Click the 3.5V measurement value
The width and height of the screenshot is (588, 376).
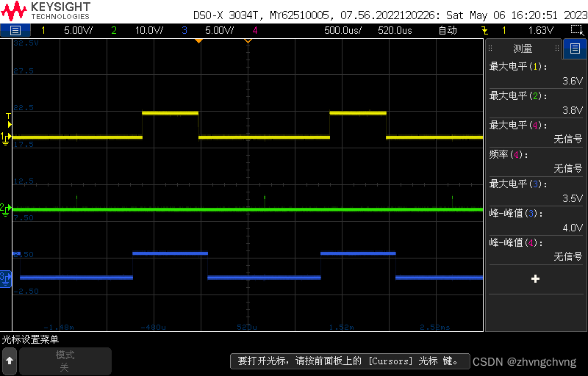[x=573, y=198]
